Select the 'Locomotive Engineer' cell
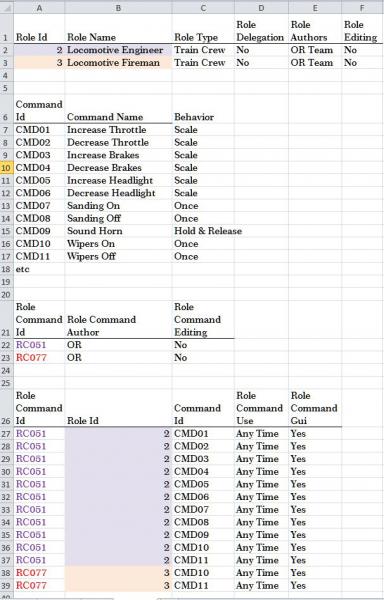Image resolution: width=384 pixels, height=600 pixels. point(119,50)
